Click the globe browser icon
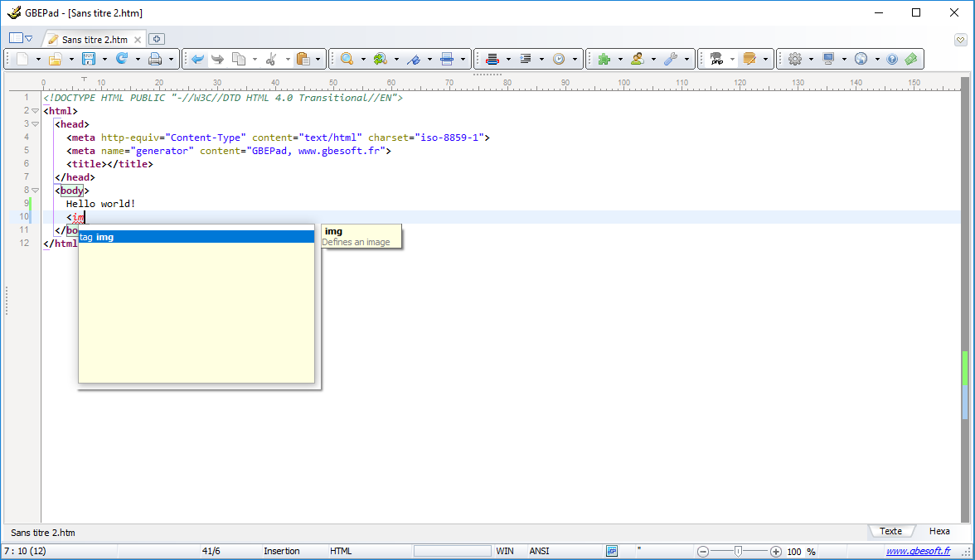Viewport: 975px width, 560px height. [x=861, y=59]
